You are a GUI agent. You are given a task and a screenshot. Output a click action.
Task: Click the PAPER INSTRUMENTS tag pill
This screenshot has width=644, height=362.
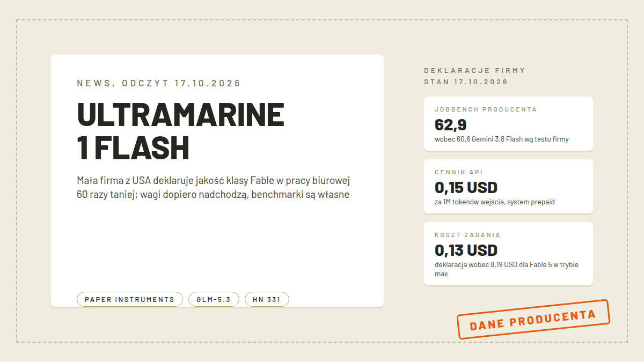click(130, 299)
